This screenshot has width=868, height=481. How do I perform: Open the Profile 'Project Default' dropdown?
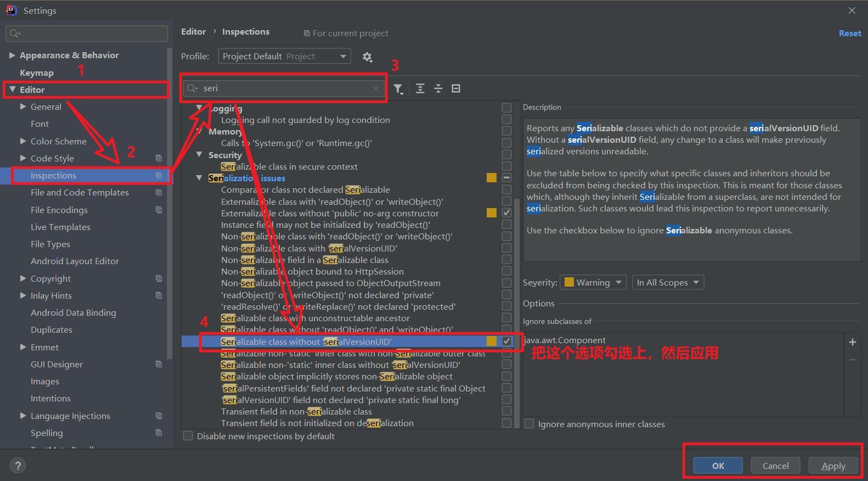pyautogui.click(x=284, y=56)
